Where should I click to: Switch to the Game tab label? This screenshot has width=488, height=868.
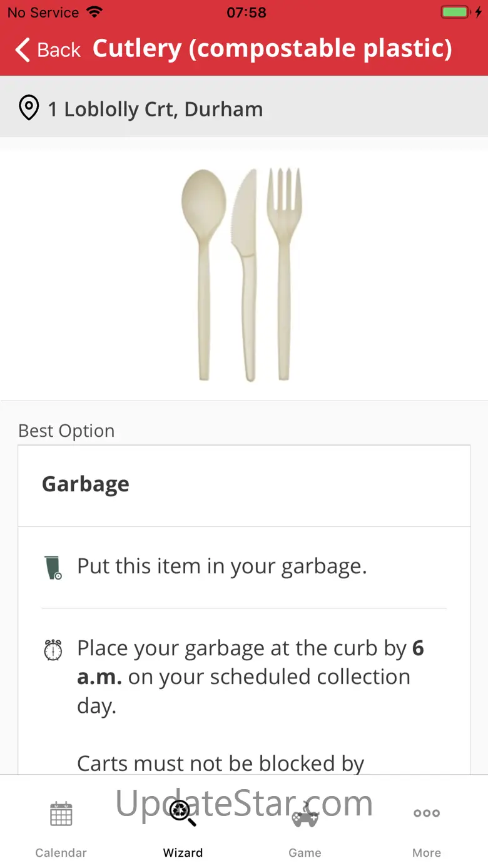tap(305, 852)
